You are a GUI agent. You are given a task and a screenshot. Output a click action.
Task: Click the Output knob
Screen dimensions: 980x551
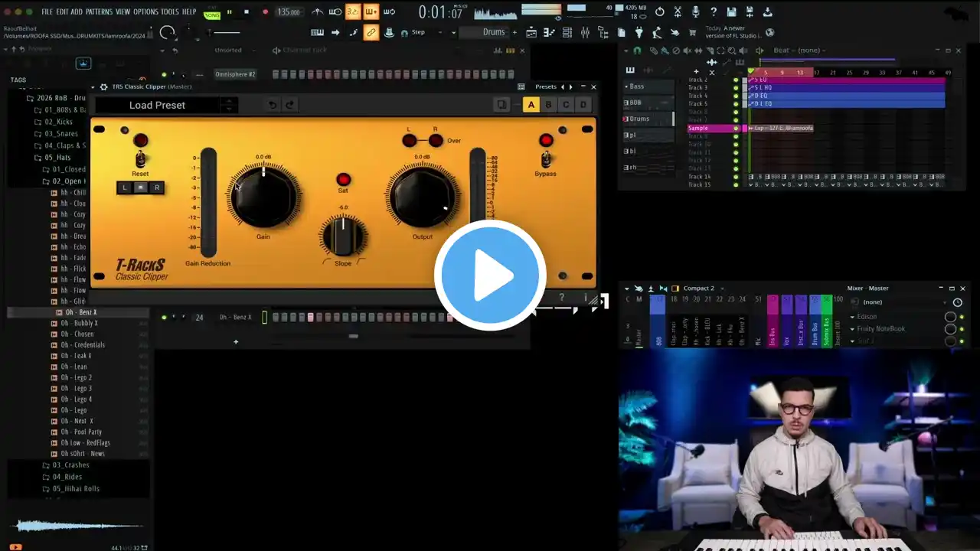422,196
